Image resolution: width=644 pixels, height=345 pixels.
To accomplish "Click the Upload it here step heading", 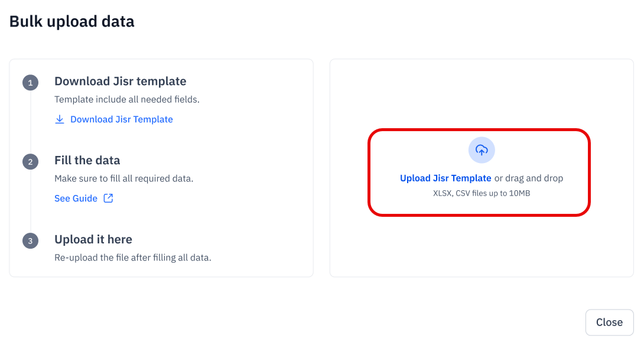I will click(x=93, y=239).
